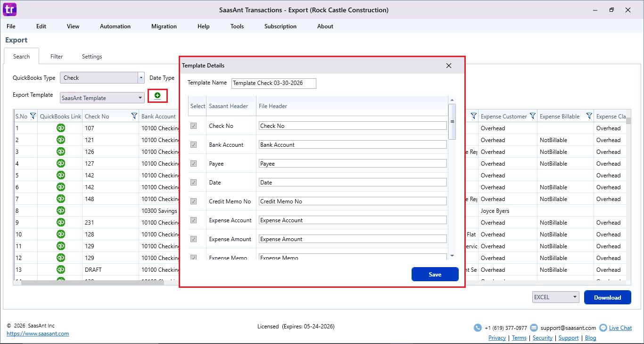Open the Automation menu
Image resolution: width=644 pixels, height=344 pixels.
coord(115,26)
